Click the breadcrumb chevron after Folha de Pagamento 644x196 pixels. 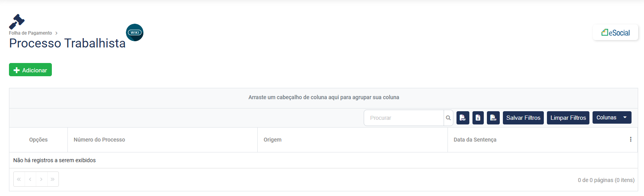(57, 33)
